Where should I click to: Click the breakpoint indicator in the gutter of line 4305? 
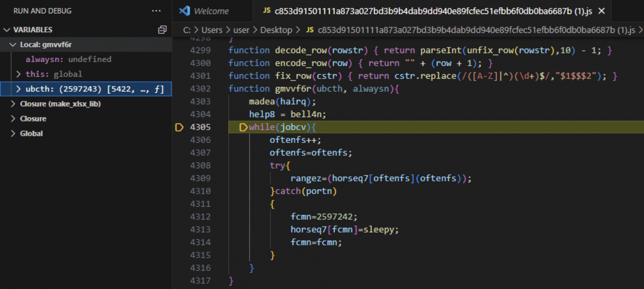(x=179, y=127)
